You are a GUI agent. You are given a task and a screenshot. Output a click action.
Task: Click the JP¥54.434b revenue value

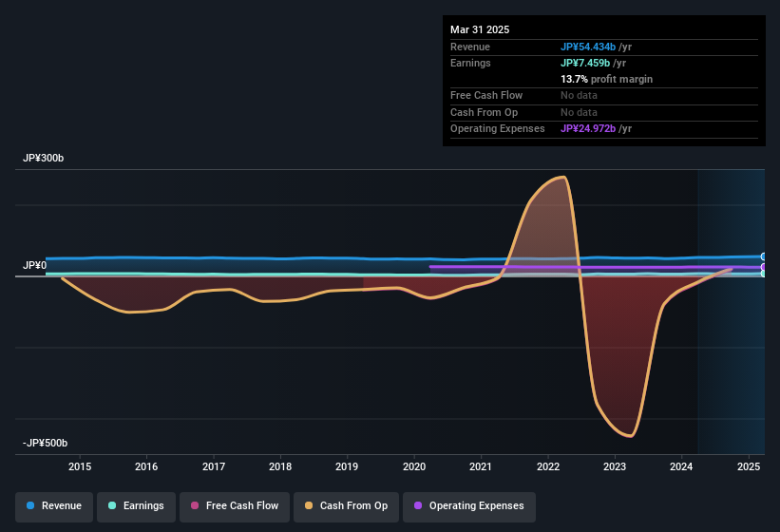coord(588,47)
